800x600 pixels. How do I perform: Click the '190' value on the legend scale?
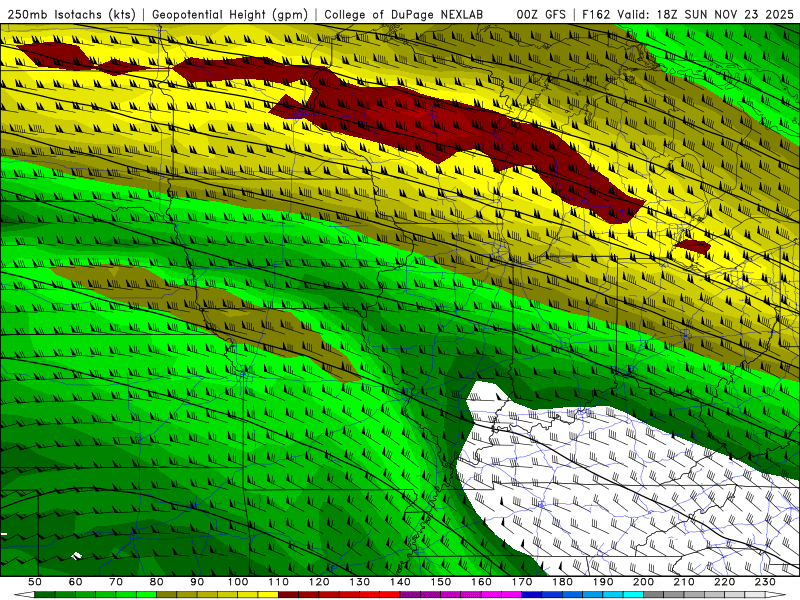tap(603, 582)
